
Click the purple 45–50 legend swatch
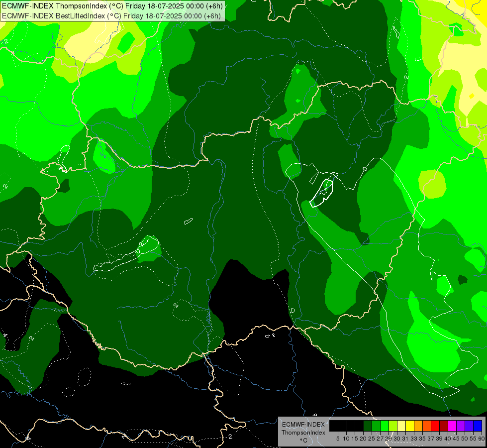pos(461,426)
